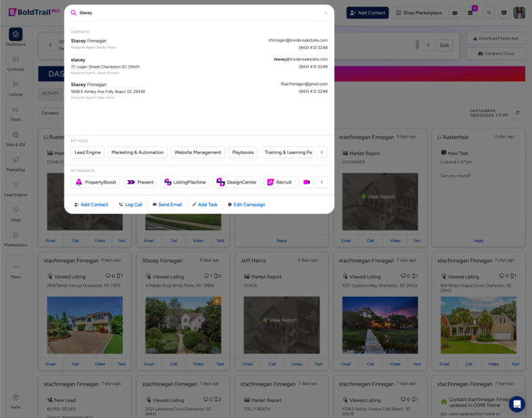Close the search popup with X
Image resolution: width=532 pixels, height=418 pixels.
326,13
